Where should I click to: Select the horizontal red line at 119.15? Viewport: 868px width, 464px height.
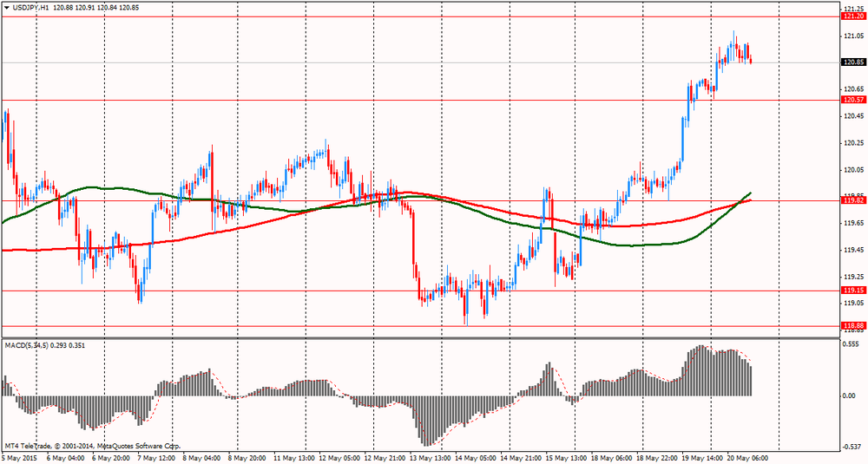point(421,290)
